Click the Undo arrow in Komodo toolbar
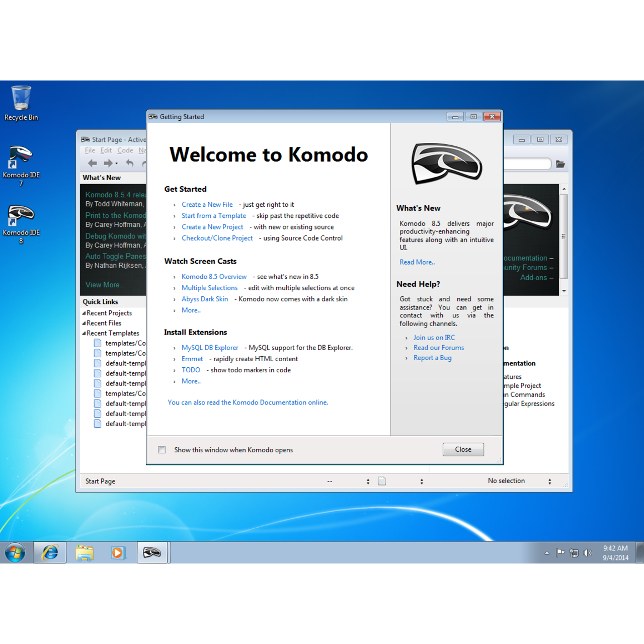Viewport: 644px width, 644px height. pyautogui.click(x=130, y=163)
